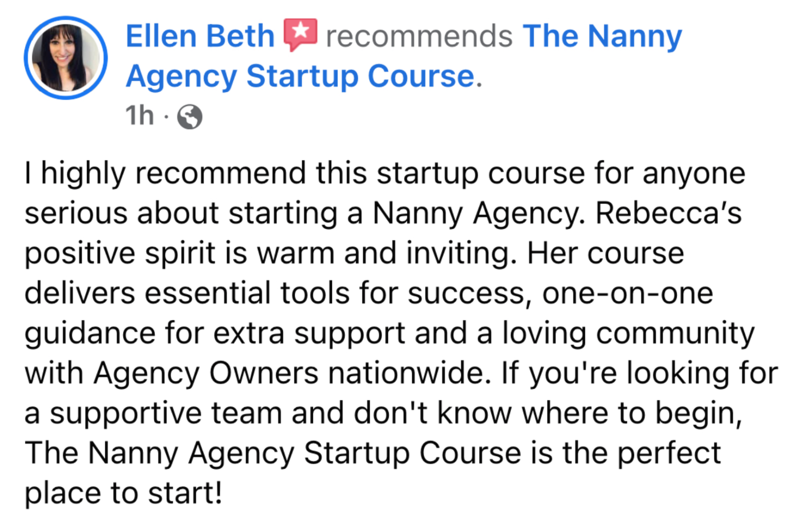Click the Ellen Beth name link
Screen dimensions: 812x530
tap(200, 36)
